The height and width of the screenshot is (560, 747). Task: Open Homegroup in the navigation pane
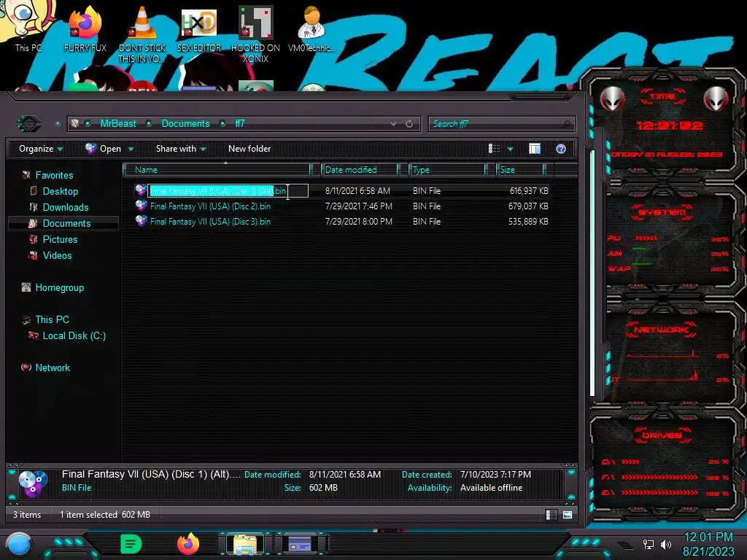click(x=59, y=287)
